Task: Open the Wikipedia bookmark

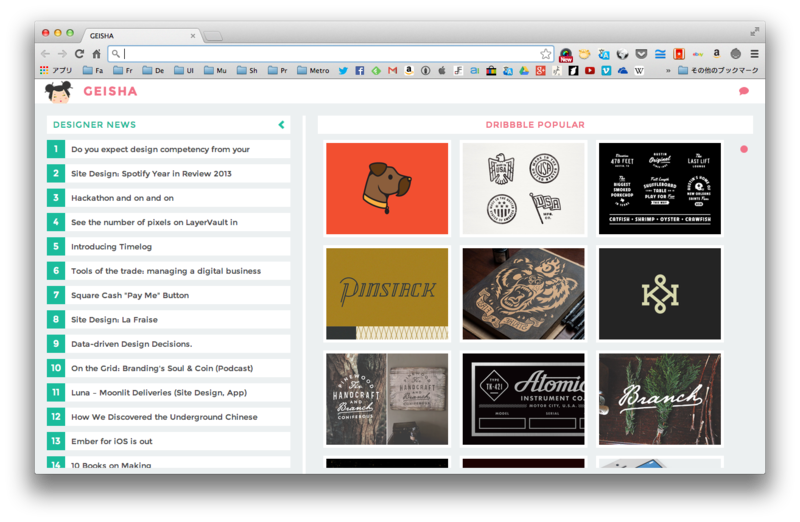Action: click(x=639, y=70)
